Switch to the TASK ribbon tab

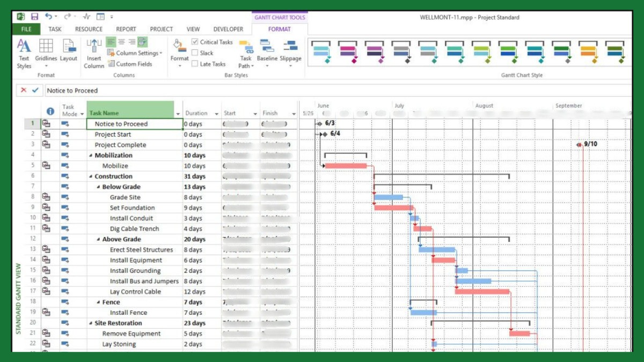click(55, 29)
